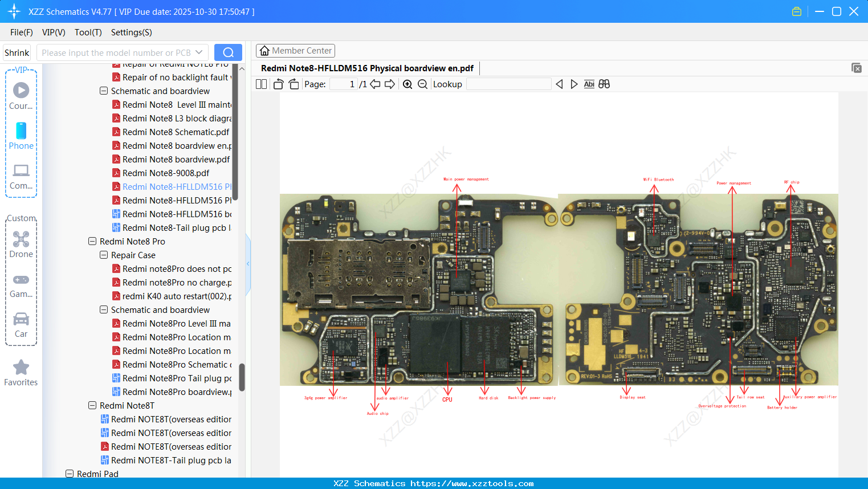Toggle the Abi match-case option
This screenshot has width=868, height=489.
(x=589, y=84)
